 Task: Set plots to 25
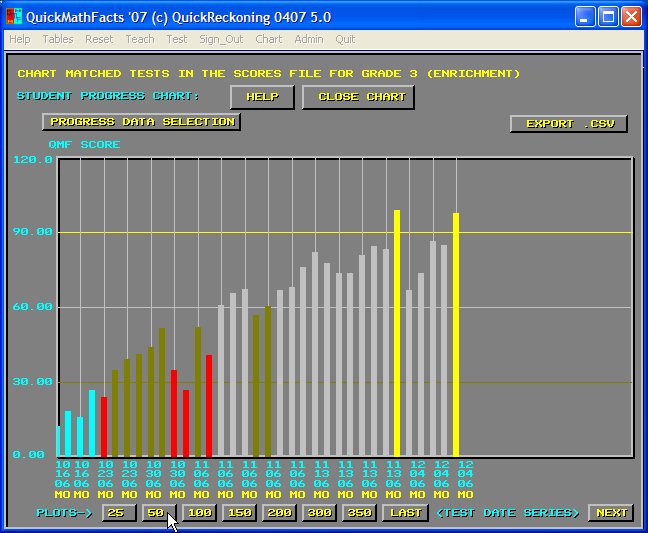pyautogui.click(x=117, y=513)
